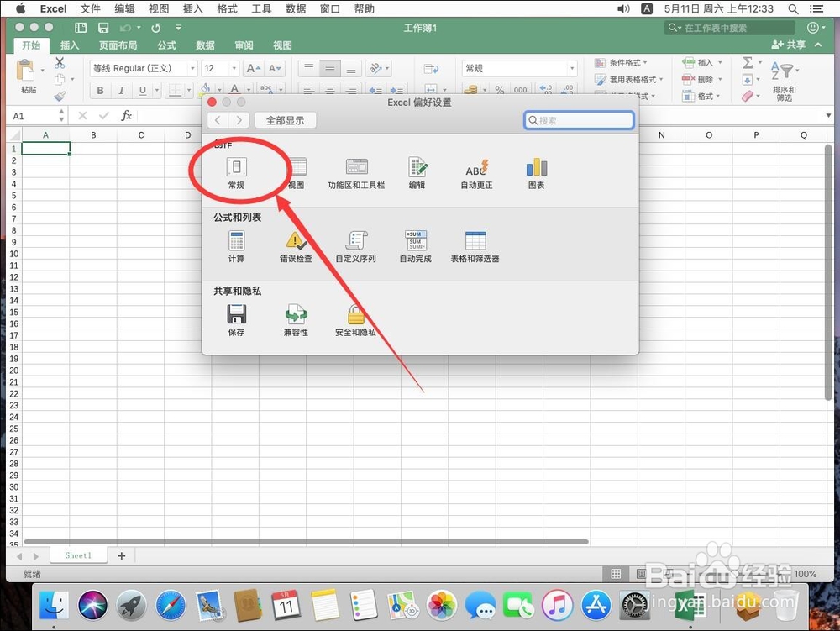Click the 共享 share button
This screenshot has height=631, width=840.
coord(789,45)
